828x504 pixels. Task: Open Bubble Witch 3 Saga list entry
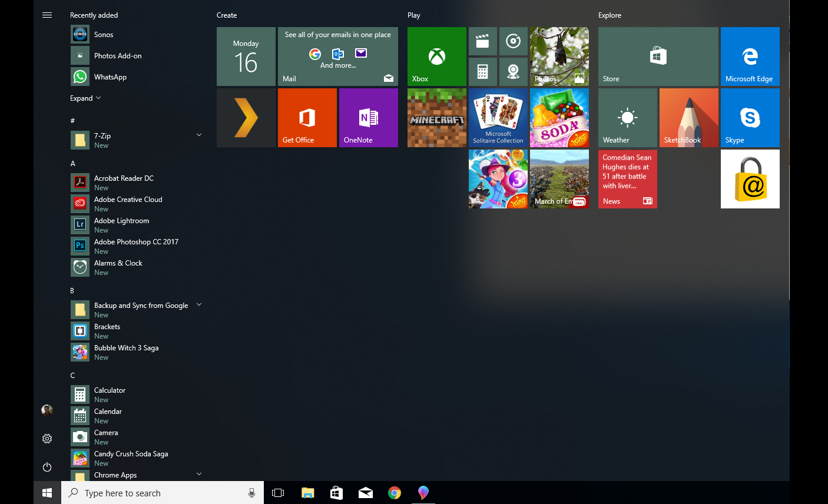pos(137,352)
